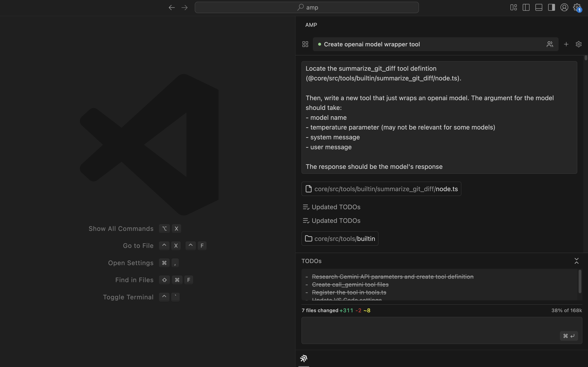Click the green status dot on thread title
The image size is (588, 367).
click(320, 44)
